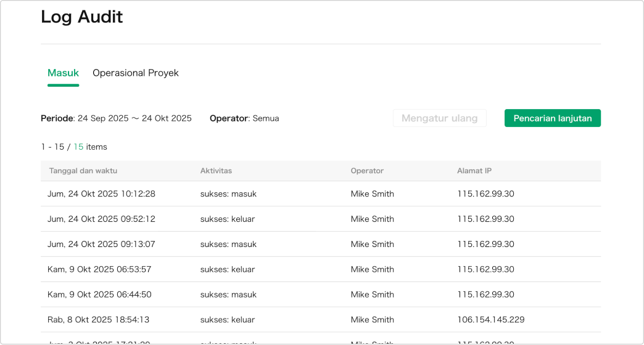Select the Operator column header

pyautogui.click(x=367, y=171)
